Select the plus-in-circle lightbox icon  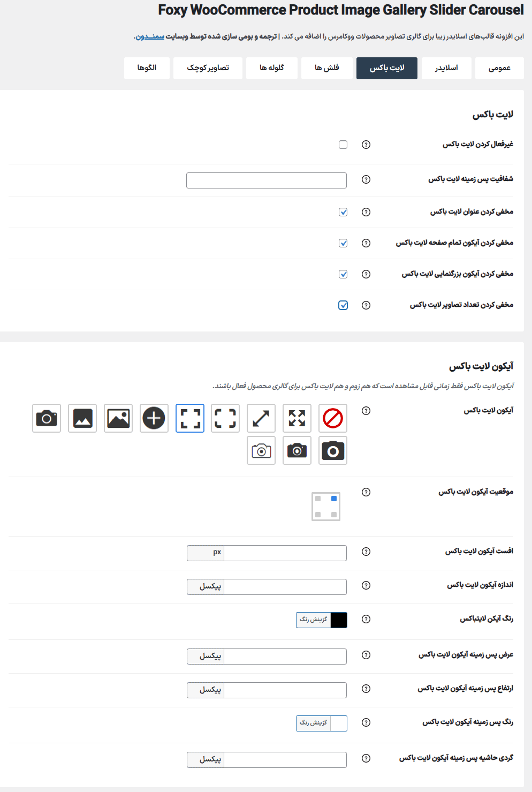pos(154,418)
